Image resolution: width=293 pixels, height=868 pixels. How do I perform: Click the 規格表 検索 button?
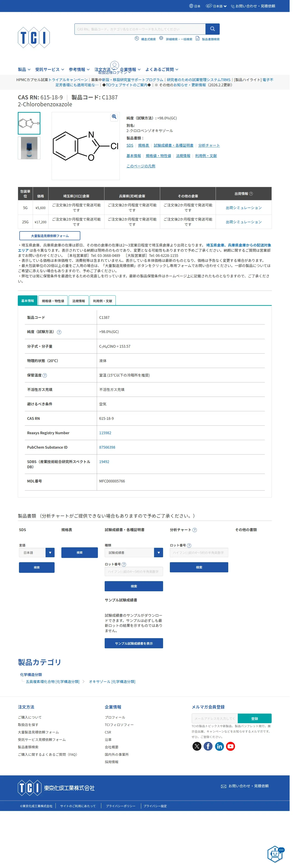click(80, 553)
